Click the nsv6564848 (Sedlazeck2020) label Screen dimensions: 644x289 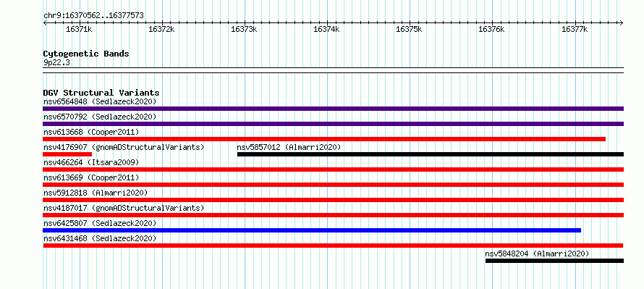[x=100, y=101]
